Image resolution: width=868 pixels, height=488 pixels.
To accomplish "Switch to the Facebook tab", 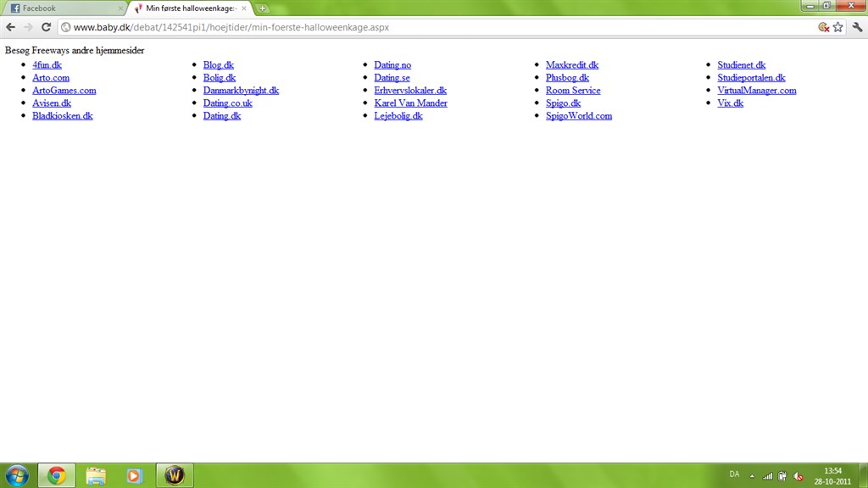I will [x=64, y=8].
